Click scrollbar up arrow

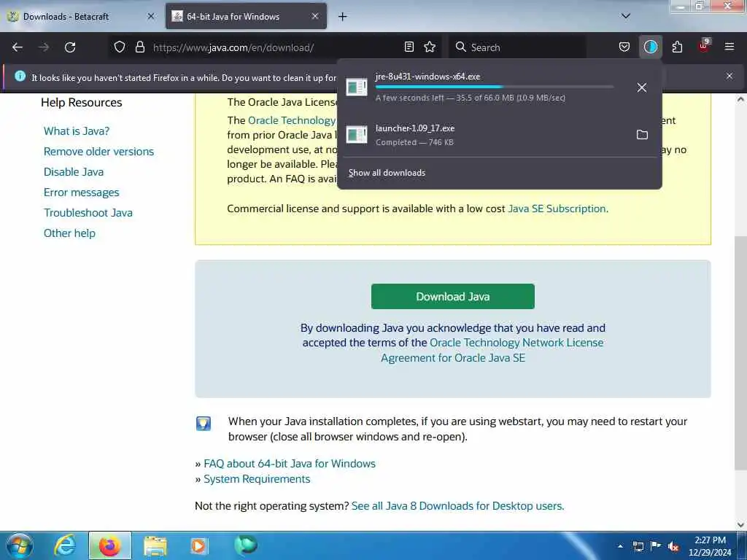740,99
